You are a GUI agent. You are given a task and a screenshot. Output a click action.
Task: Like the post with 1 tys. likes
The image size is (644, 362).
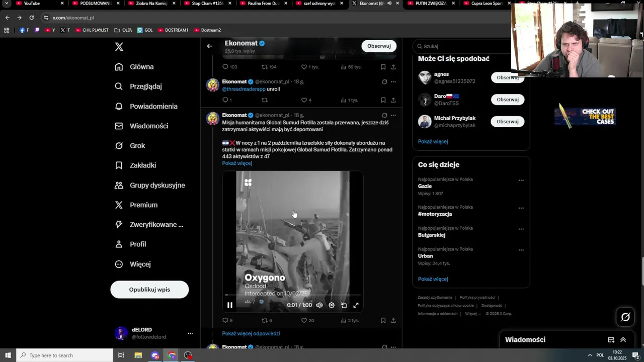pos(309,67)
